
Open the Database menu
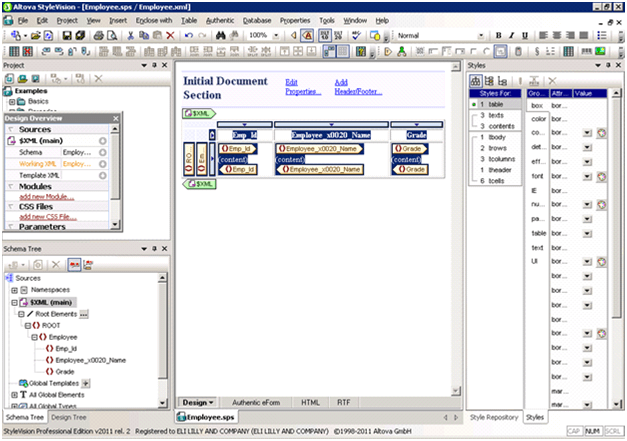point(257,20)
